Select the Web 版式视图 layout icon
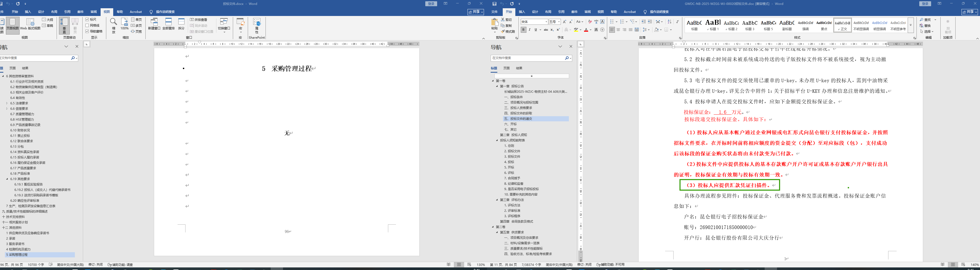Screen dimensions: 980x270 (30, 24)
